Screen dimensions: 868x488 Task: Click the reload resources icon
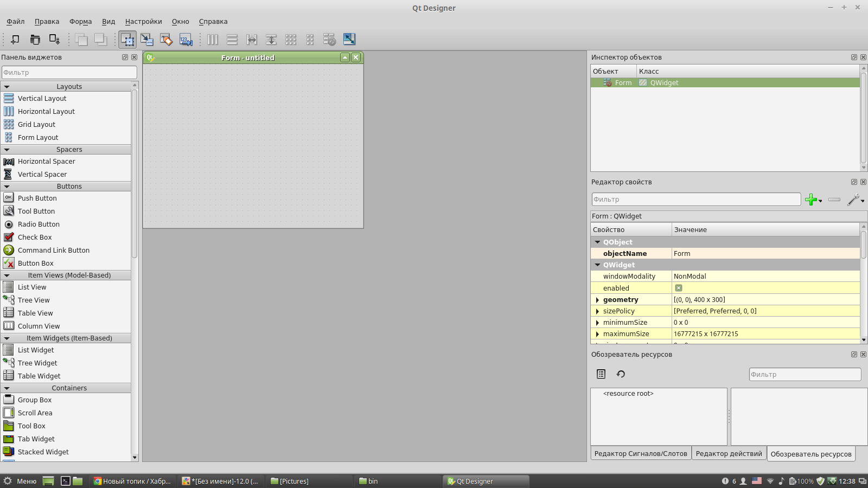pyautogui.click(x=621, y=374)
